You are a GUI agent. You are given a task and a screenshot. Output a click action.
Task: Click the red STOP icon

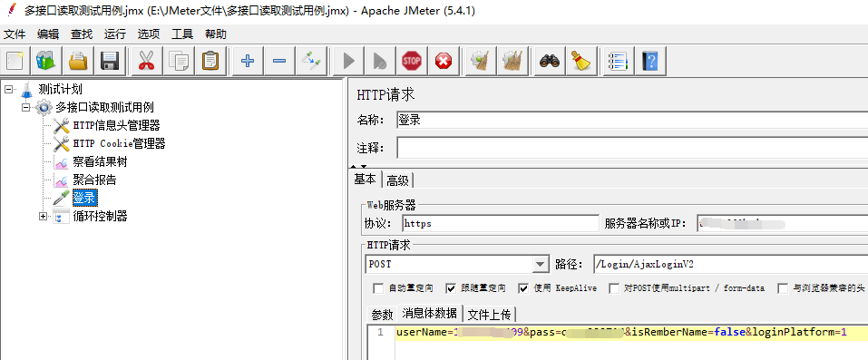[411, 61]
